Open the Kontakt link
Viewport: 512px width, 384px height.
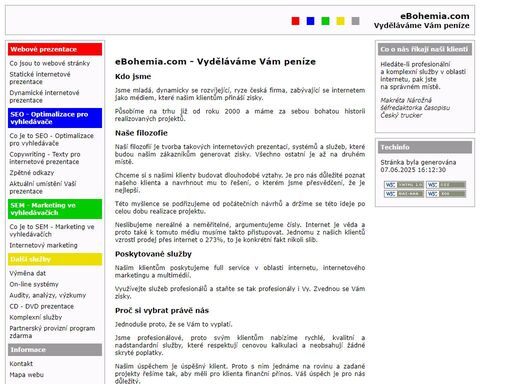[21, 364]
